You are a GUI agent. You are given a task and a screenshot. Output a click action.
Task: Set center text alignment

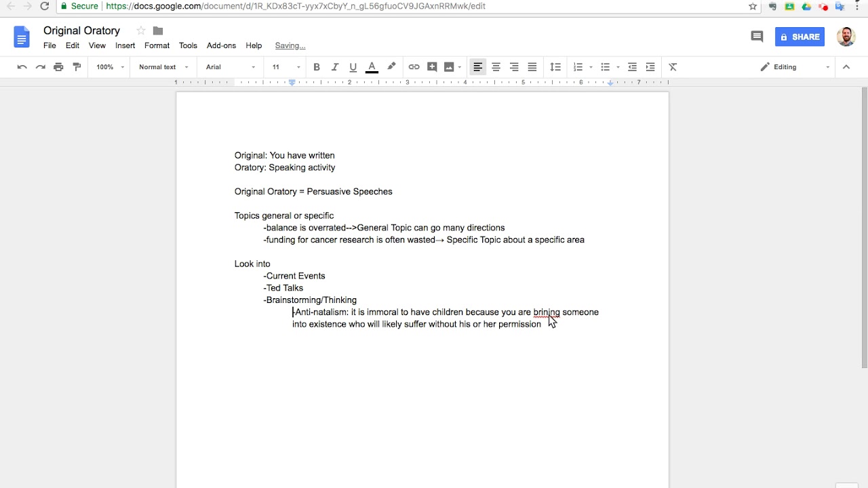(496, 67)
